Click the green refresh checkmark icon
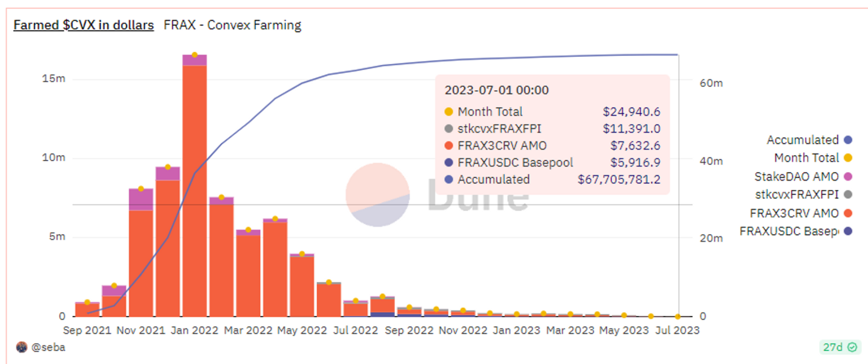The width and height of the screenshot is (868, 364). click(853, 347)
